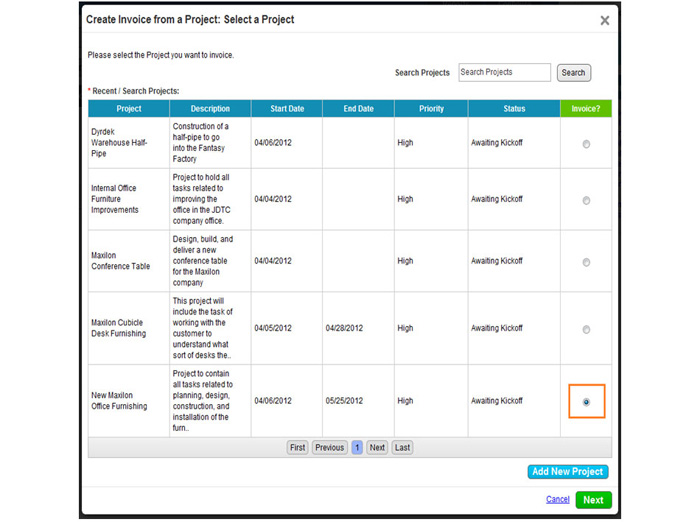Viewport: 700px width, 522px height.
Task: Click Maxilon Cubicle row High priority
Action: [x=405, y=328]
